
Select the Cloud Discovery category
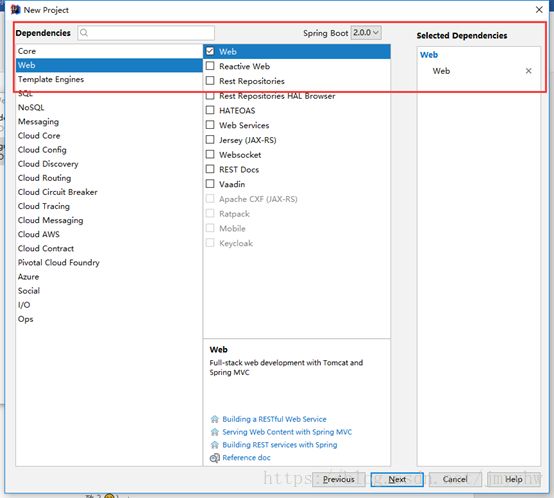(x=109, y=164)
